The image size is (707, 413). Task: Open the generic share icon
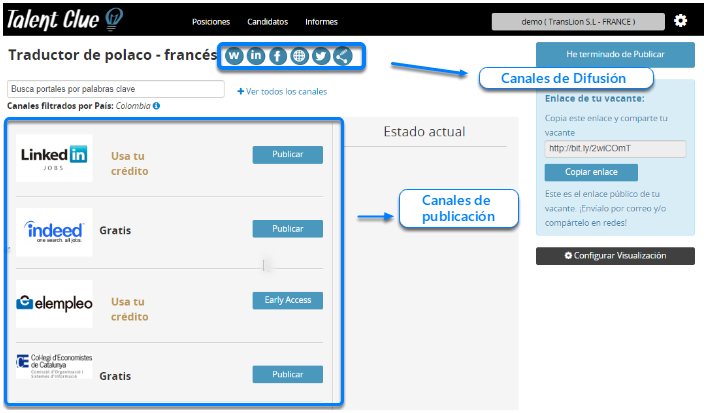pyautogui.click(x=343, y=56)
